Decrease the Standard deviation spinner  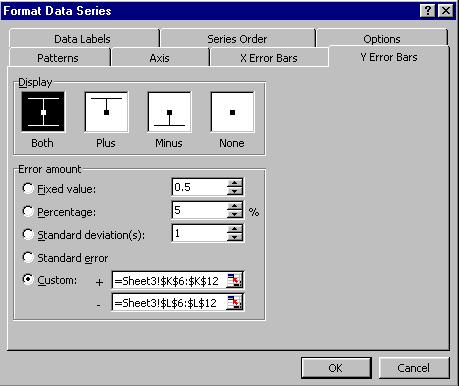tap(235, 237)
